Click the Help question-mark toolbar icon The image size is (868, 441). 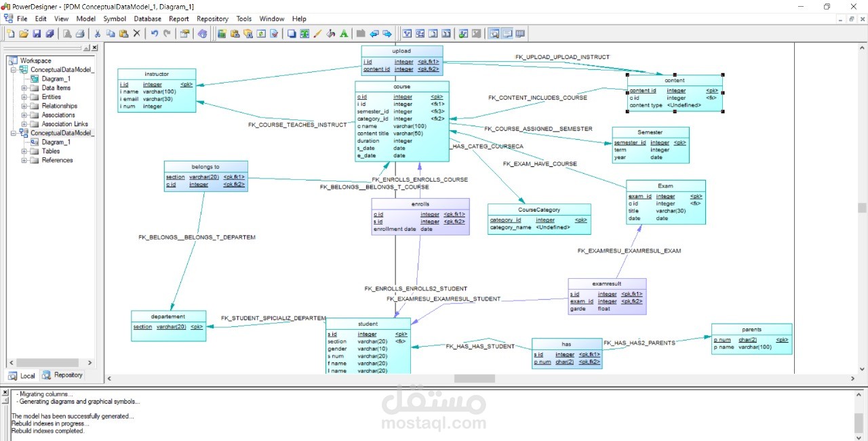tap(202, 33)
